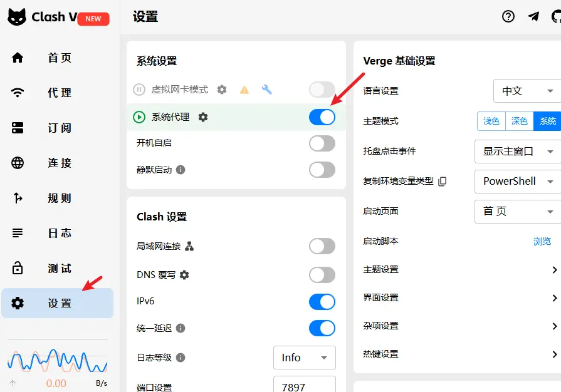Click the test lock icon in sidebar

click(x=18, y=267)
